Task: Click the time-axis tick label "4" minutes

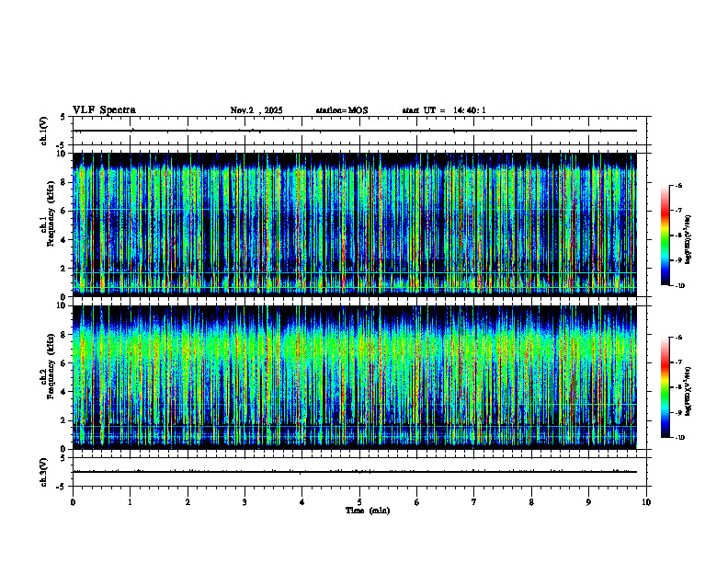Action: (302, 502)
